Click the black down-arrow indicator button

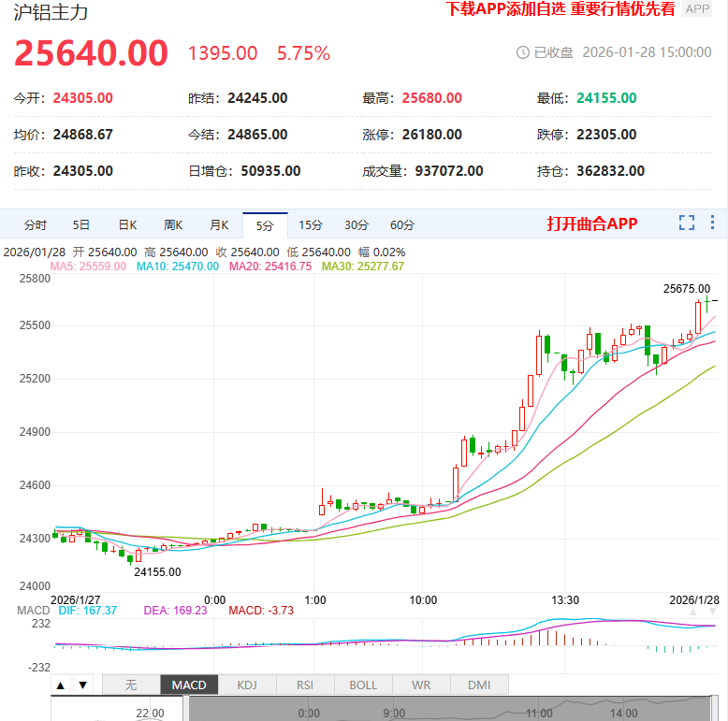(x=82, y=685)
